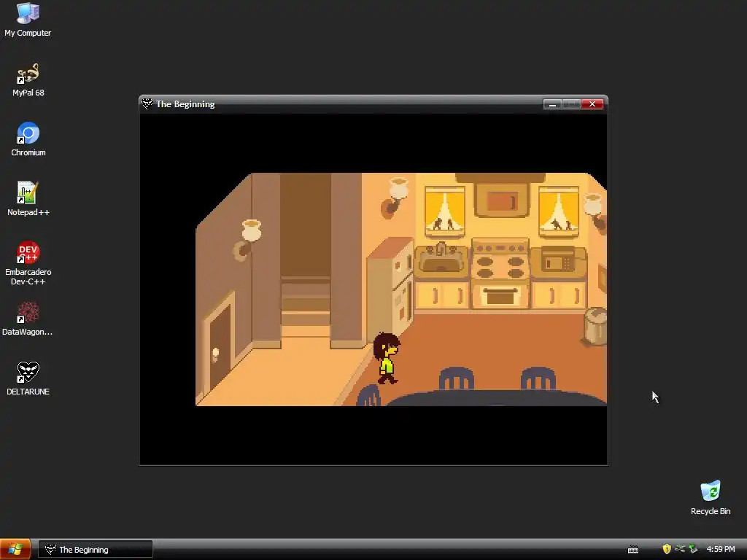Click the staircase in the hallway
Screen dimensions: 747x560
[306, 306]
